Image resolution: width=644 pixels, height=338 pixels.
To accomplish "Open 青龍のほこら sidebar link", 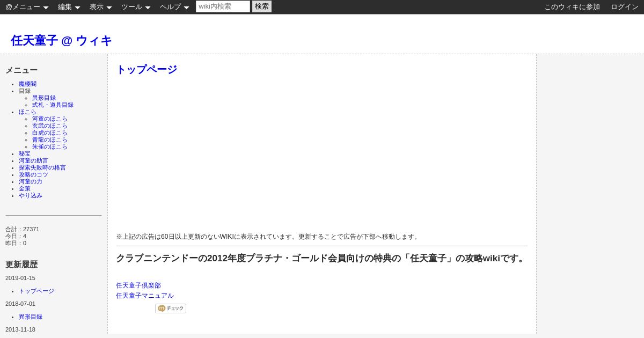I will pyautogui.click(x=50, y=140).
